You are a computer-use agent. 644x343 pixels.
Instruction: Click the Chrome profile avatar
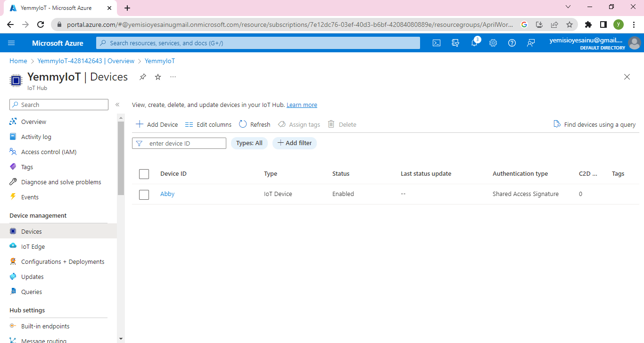[x=619, y=24]
